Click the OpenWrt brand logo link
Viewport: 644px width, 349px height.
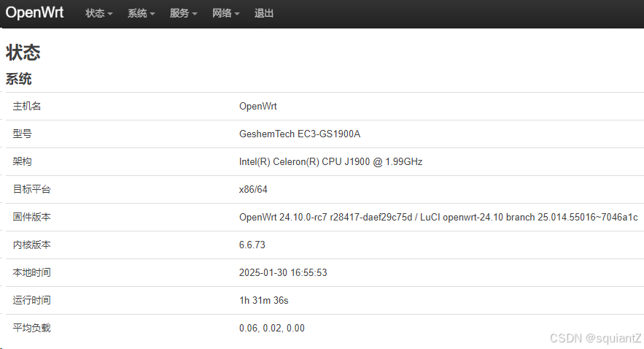(34, 12)
